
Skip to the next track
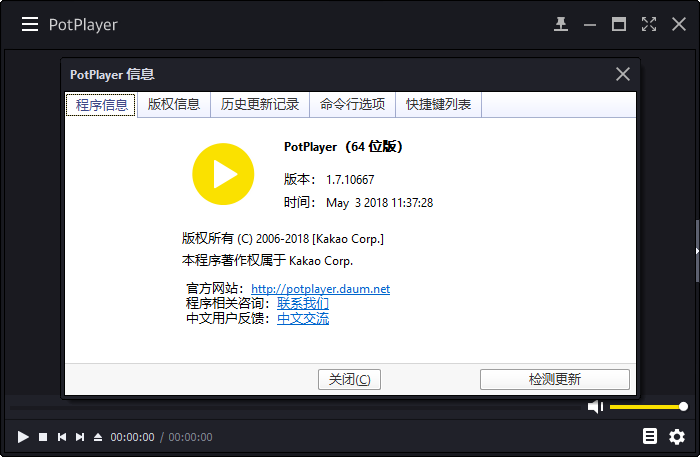click(x=80, y=437)
